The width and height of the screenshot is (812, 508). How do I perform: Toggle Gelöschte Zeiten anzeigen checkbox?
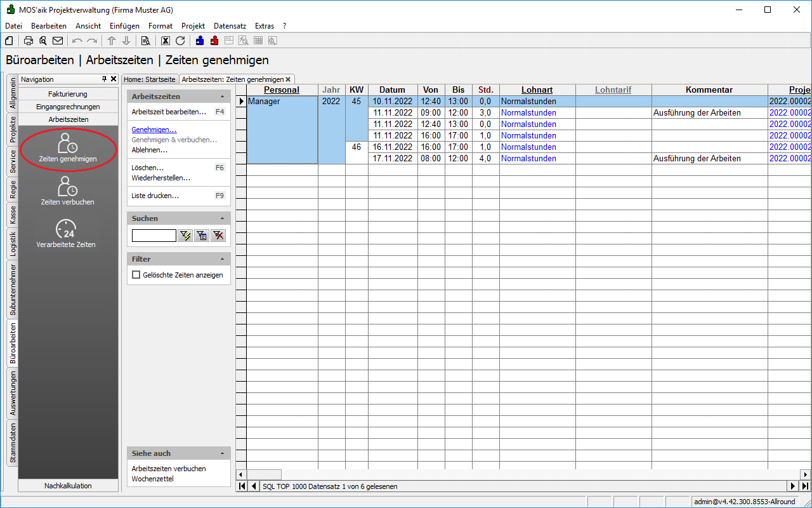tap(136, 275)
